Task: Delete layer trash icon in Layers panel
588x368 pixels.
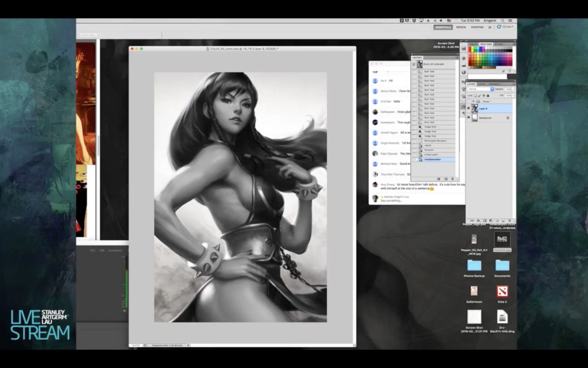Action: tap(510, 220)
